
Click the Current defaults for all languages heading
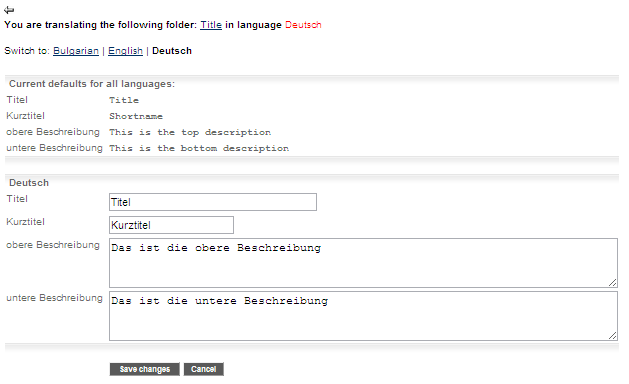point(92,84)
